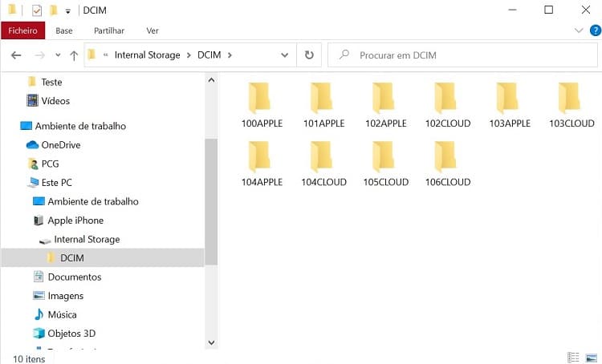This screenshot has height=364, width=602.
Task: Expand the address bar history dropdown
Action: point(284,55)
